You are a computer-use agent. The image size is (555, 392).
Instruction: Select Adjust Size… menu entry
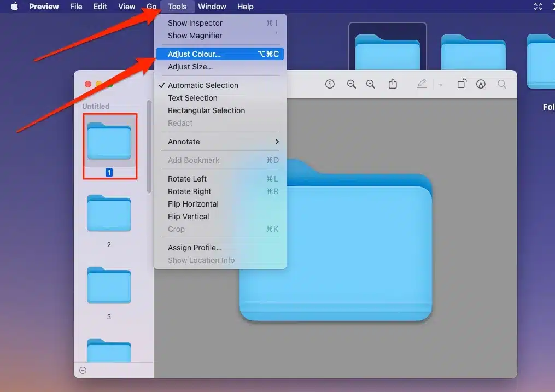pos(220,67)
